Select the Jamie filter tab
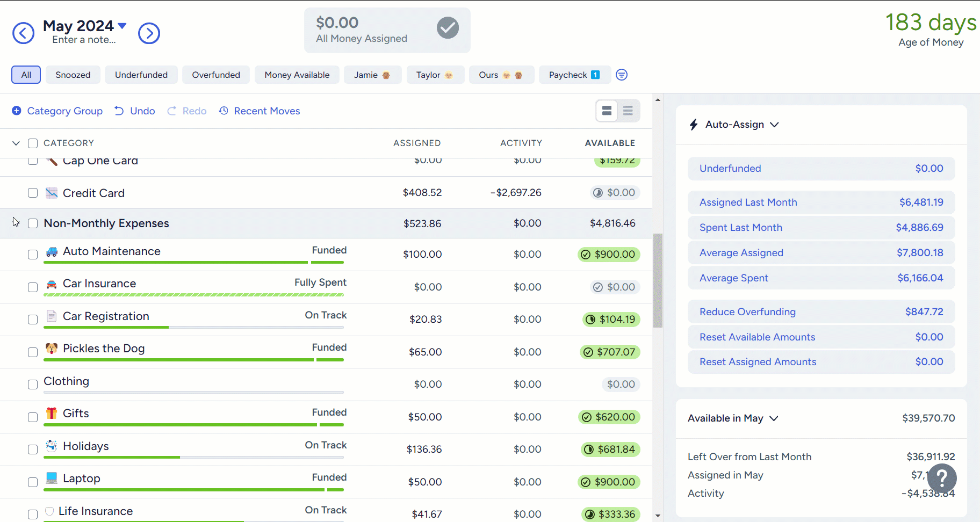Screen dimensions: 980x522 coord(373,75)
